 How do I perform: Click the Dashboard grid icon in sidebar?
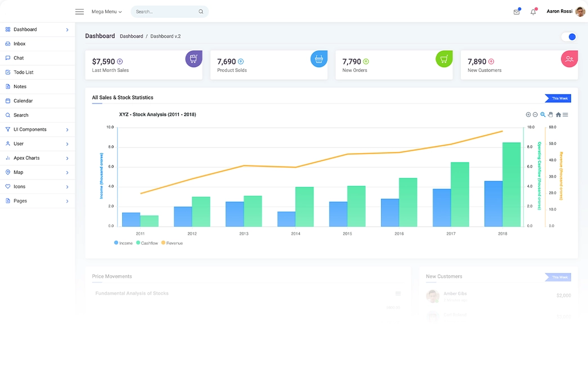[x=8, y=29]
